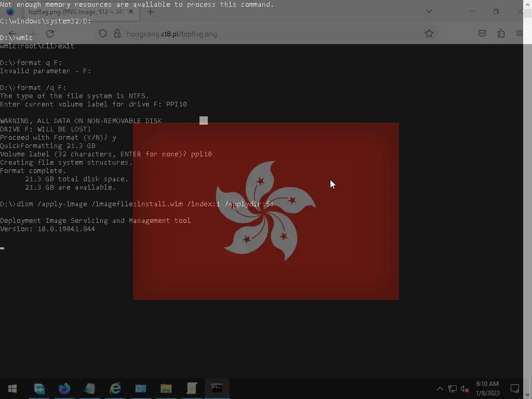
Task: Expand the list all tabs chevron
Action: pyautogui.click(x=429, y=11)
